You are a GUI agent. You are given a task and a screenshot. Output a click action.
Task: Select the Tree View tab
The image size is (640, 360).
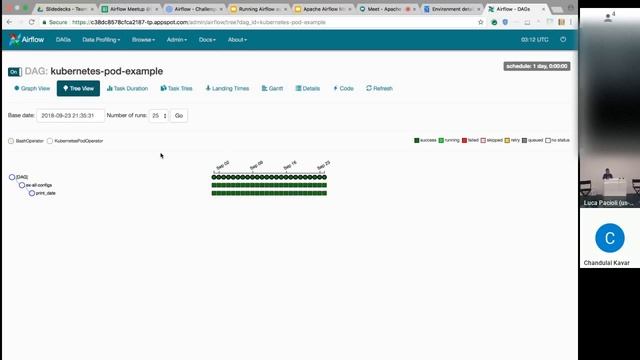pos(78,89)
